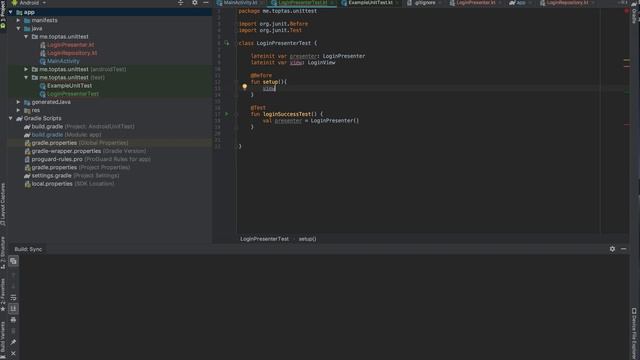Image resolution: width=640 pixels, height=360 pixels.
Task: Open LoginPresenter.kt in the project tree
Action: coord(70,45)
